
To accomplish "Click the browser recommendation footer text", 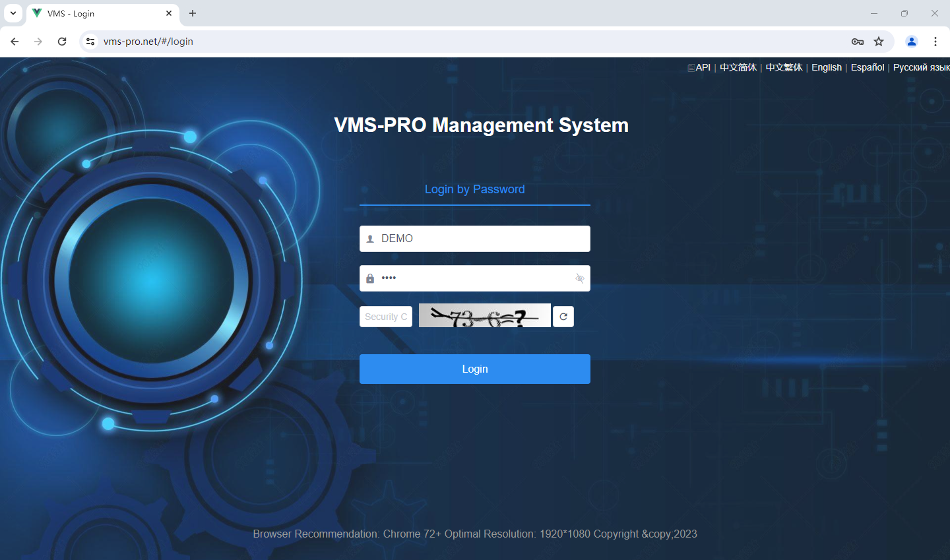I will tap(475, 534).
